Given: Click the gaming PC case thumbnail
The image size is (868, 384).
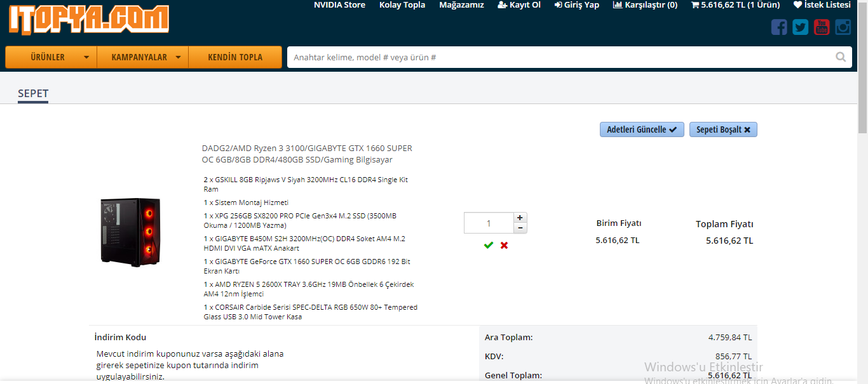Looking at the screenshot, I should (130, 232).
